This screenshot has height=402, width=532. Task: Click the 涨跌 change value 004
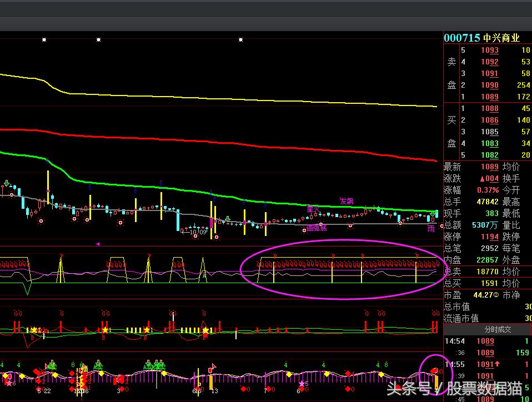[489, 178]
